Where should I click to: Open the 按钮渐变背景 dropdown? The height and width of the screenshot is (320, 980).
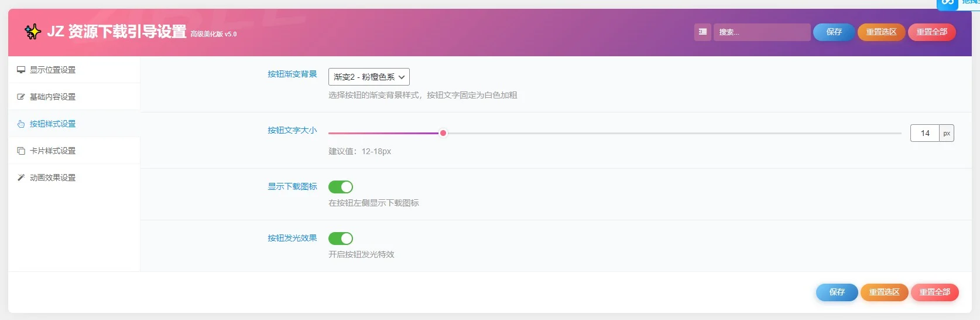369,77
